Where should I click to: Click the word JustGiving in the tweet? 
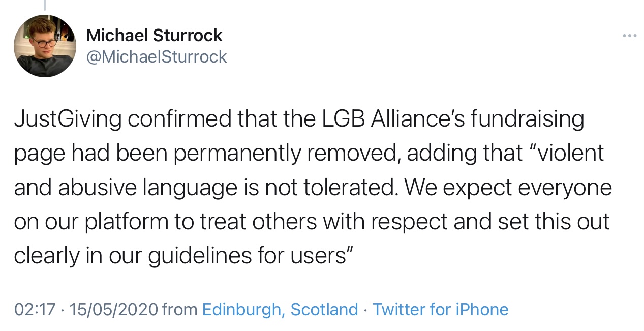pyautogui.click(x=68, y=119)
